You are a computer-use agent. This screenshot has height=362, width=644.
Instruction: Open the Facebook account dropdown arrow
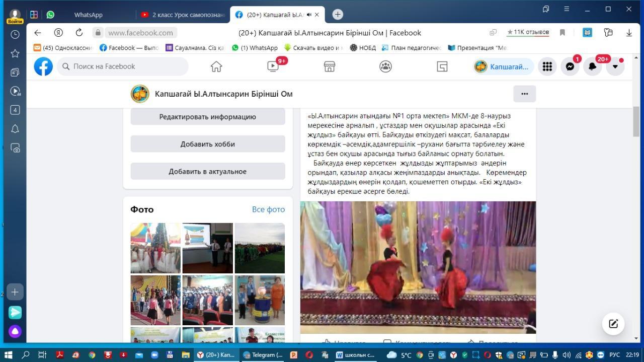(615, 66)
